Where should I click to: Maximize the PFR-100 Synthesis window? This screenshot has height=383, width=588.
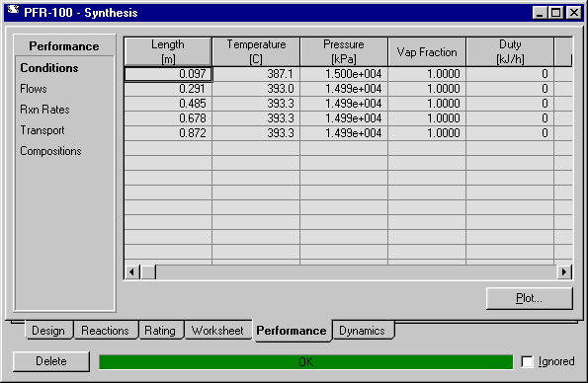555,13
